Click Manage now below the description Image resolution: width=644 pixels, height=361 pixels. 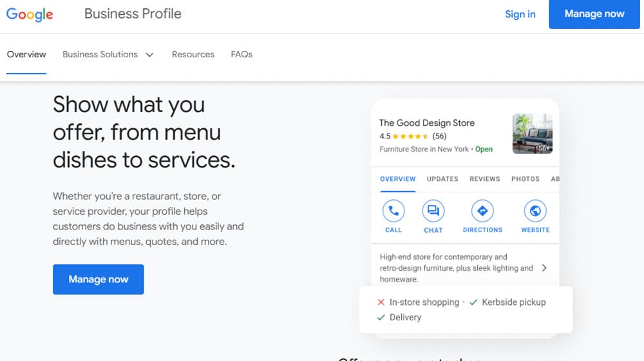pyautogui.click(x=98, y=279)
